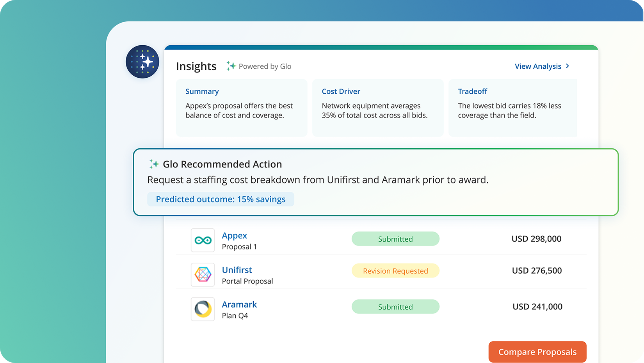This screenshot has width=644, height=363.
Task: Click the Powered by Glo label
Action: (x=265, y=66)
